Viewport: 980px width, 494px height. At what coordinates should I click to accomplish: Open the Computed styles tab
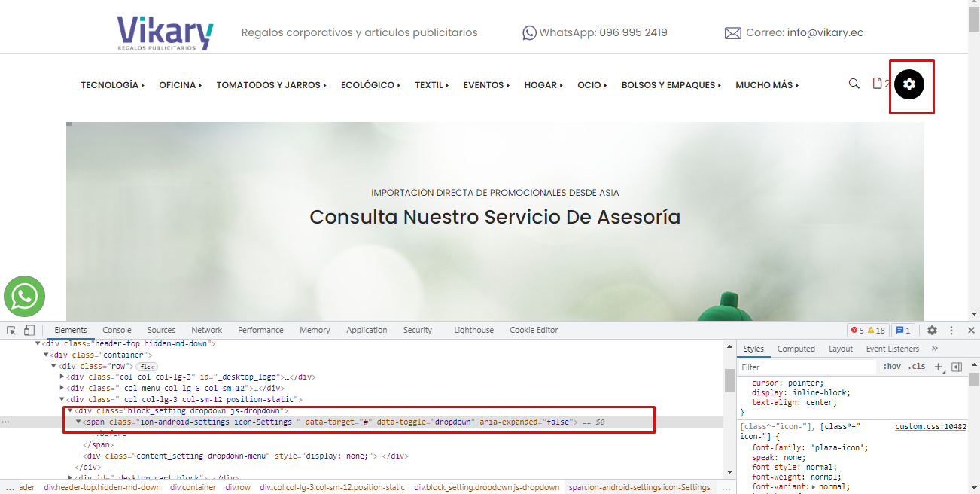point(796,349)
